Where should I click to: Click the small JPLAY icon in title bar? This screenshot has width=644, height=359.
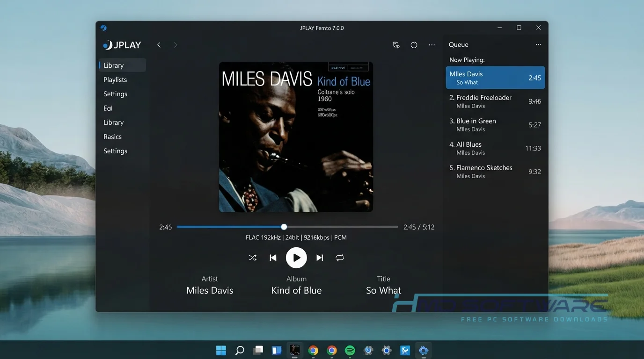click(x=103, y=28)
